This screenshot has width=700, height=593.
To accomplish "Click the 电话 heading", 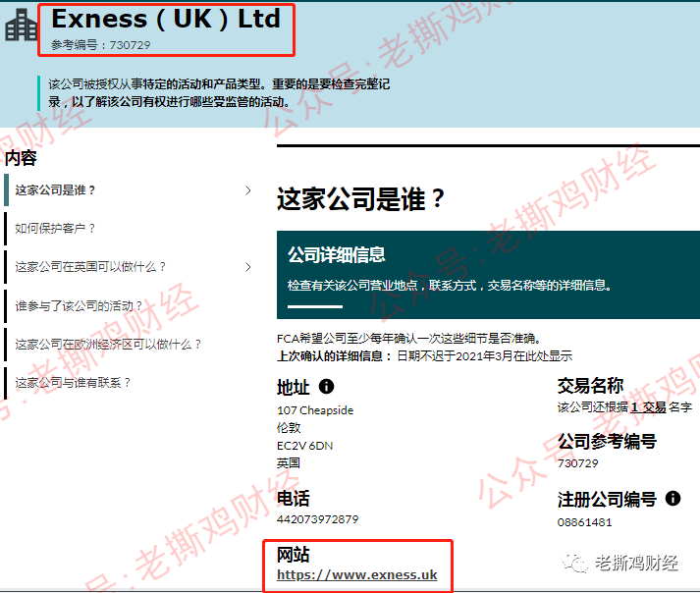I will (x=294, y=499).
